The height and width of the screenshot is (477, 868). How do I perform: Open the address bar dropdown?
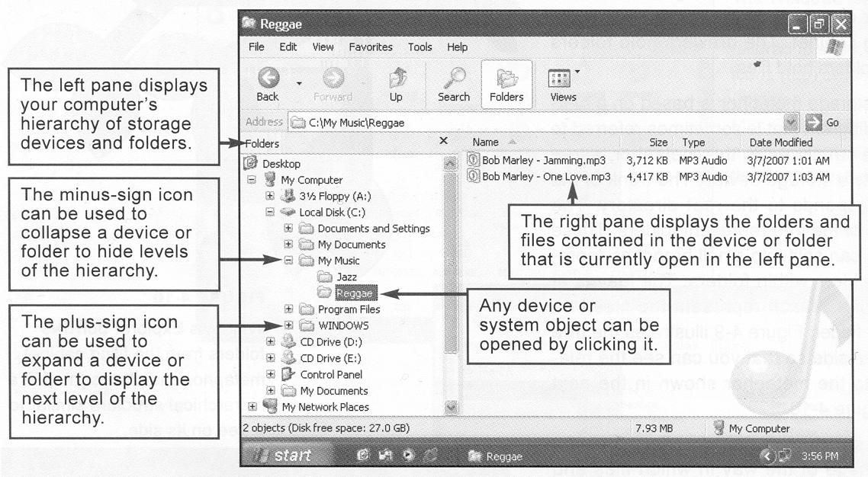[x=791, y=122]
